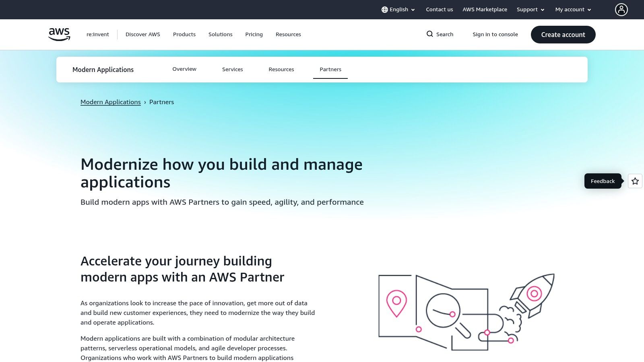Screen dimensions: 644x362
Task: Click the Feedback button
Action: 603,181
